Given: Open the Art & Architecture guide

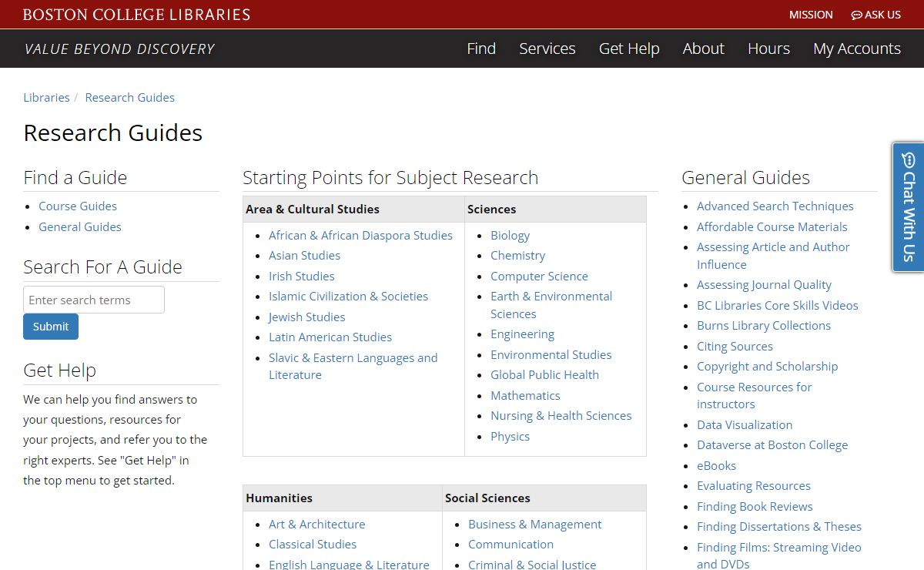Looking at the screenshot, I should [316, 524].
